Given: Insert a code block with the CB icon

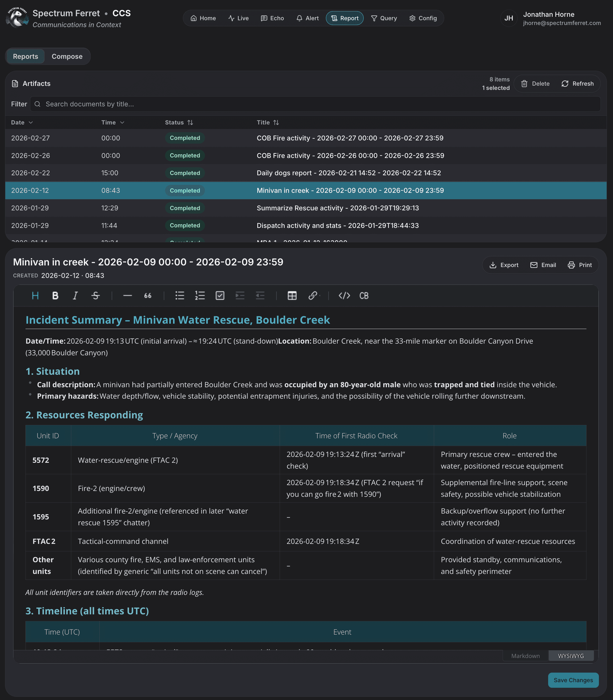Looking at the screenshot, I should coord(364,296).
